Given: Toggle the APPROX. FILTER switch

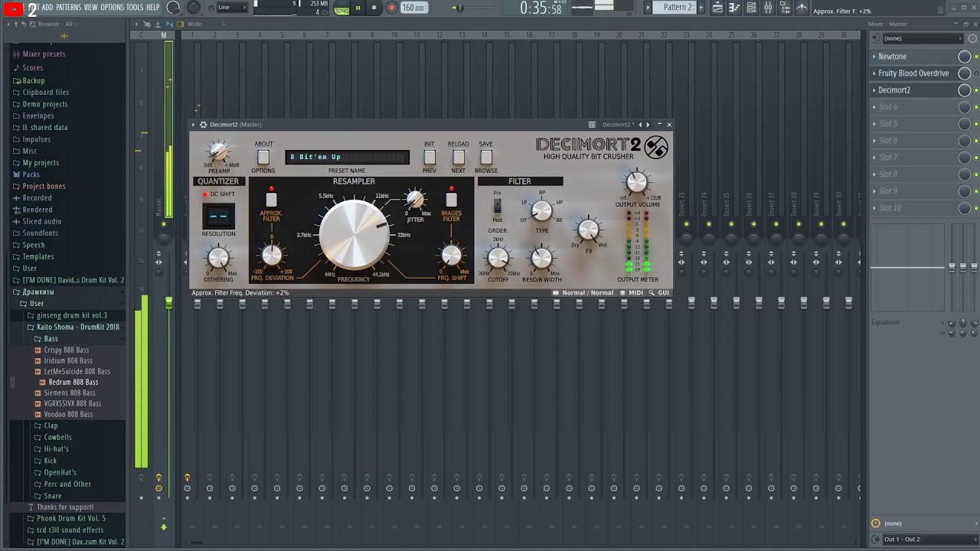Looking at the screenshot, I should (x=271, y=200).
